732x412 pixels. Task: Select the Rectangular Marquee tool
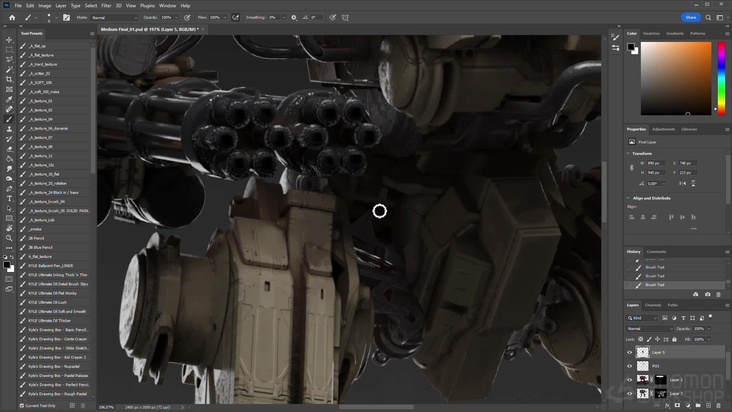point(9,49)
